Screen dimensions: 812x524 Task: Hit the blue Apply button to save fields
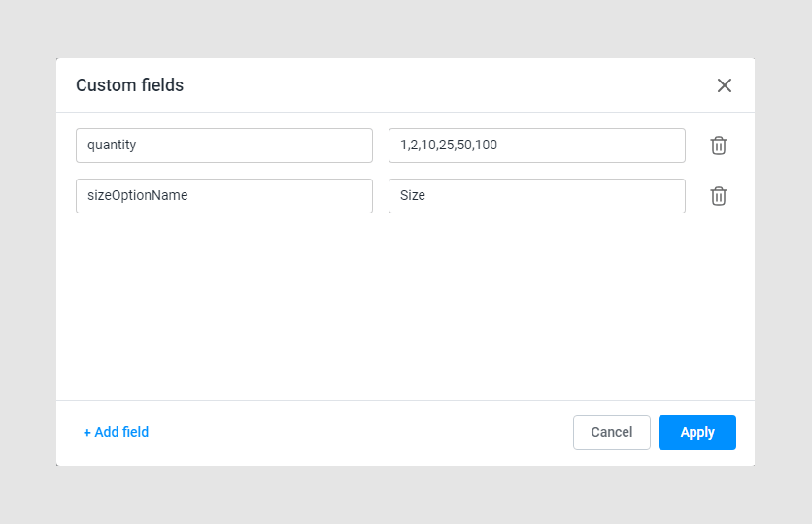tap(696, 433)
